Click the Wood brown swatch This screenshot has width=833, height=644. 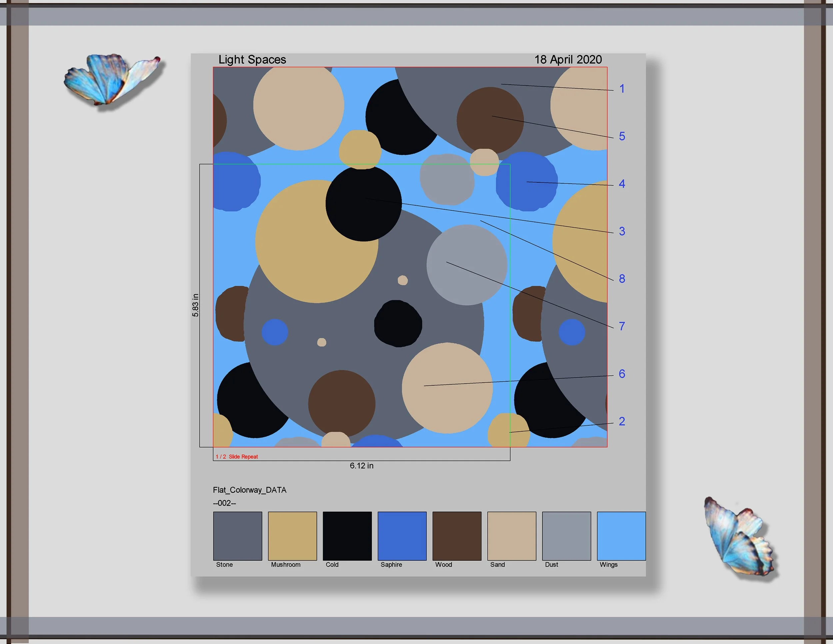456,536
